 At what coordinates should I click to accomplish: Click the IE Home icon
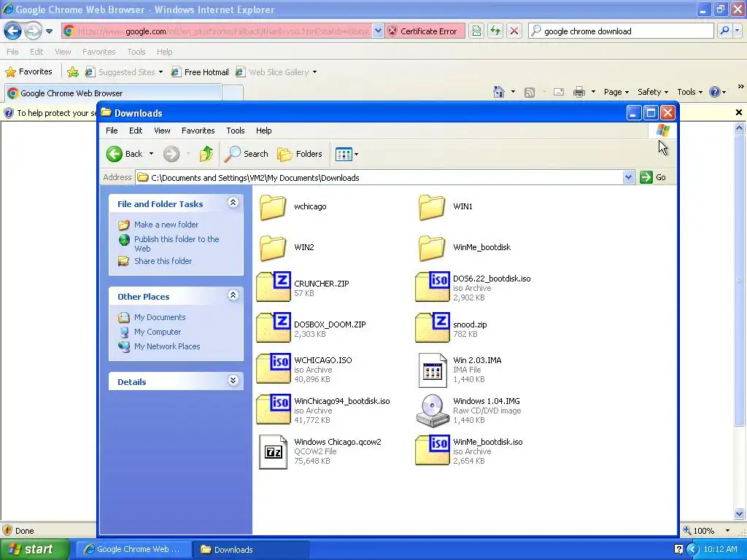499,91
